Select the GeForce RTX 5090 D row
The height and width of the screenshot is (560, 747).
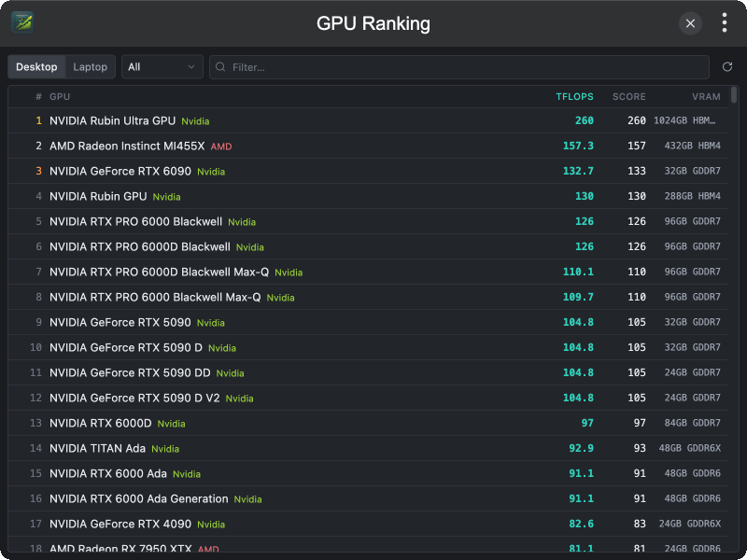coord(368,347)
